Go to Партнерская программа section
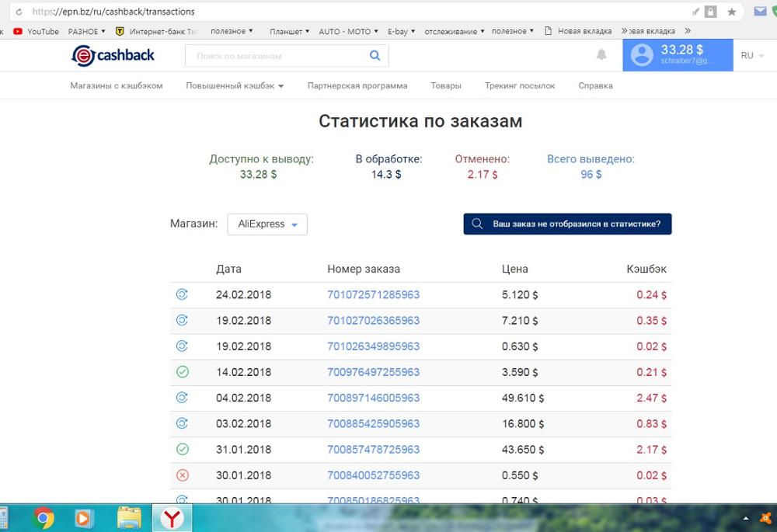 (357, 86)
